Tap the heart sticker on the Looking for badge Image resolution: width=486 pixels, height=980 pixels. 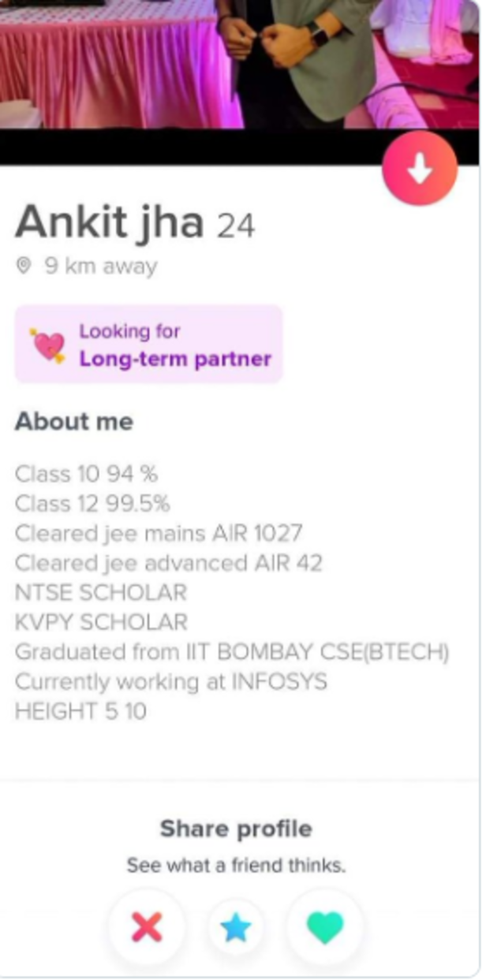click(x=49, y=344)
